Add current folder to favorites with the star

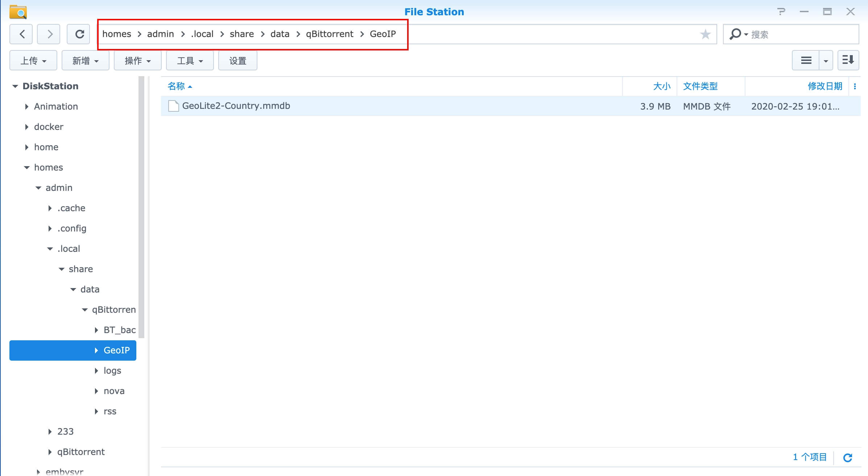[x=705, y=34]
